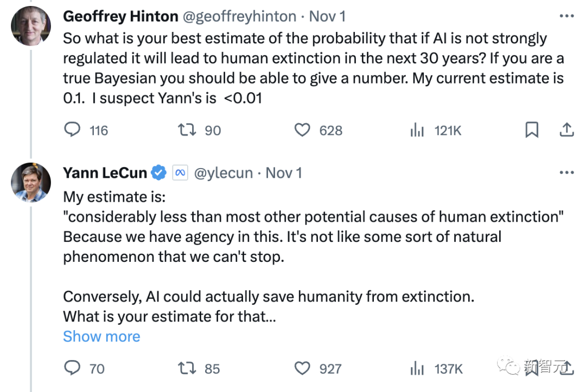The width and height of the screenshot is (586, 392).
Task: Open Geoffrey Hinton's profile picture
Action: tap(31, 26)
